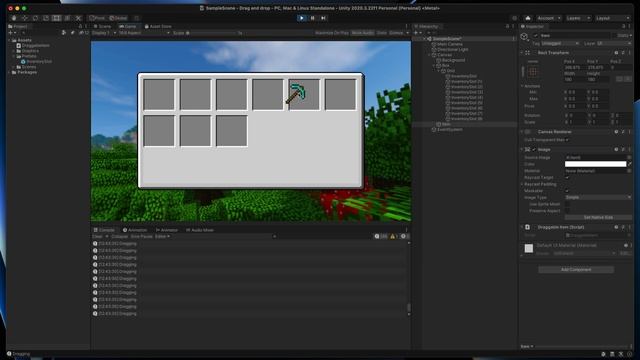
Task: Open the cloud services icon
Action: (x=528, y=18)
